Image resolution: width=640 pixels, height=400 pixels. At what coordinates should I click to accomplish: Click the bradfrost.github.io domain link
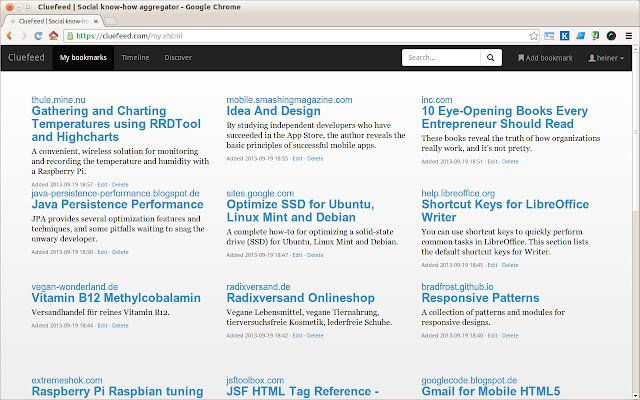457,287
